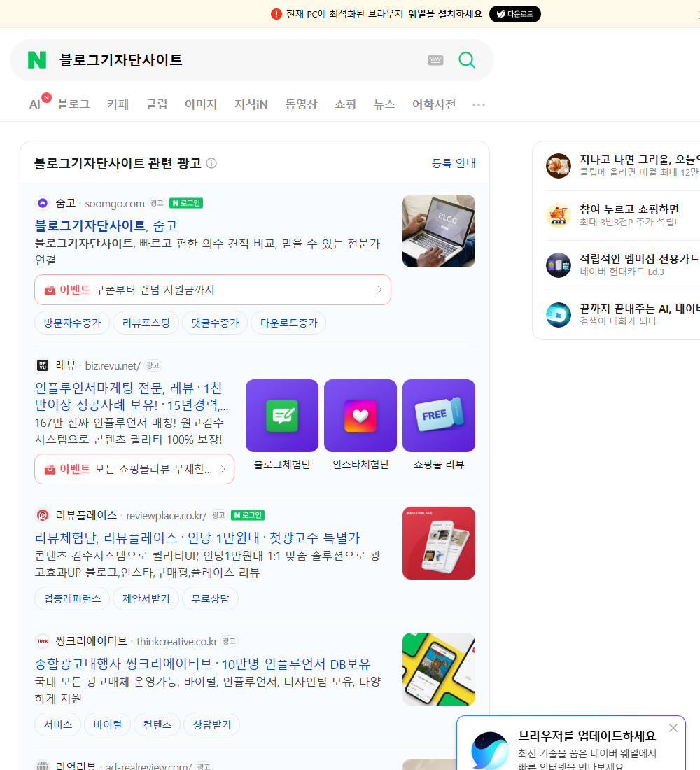Viewport: 700px width, 770px height.
Task: Switch to the 카페 tab
Action: point(118,104)
